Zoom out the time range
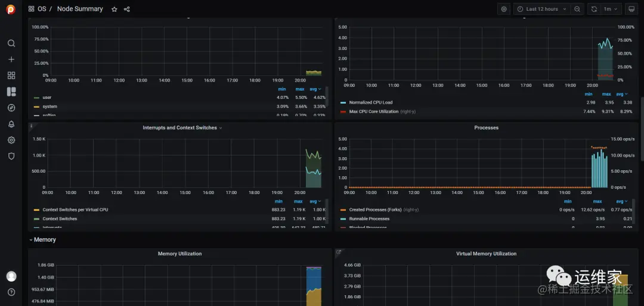Screen dimensions: 644x306 point(577,9)
